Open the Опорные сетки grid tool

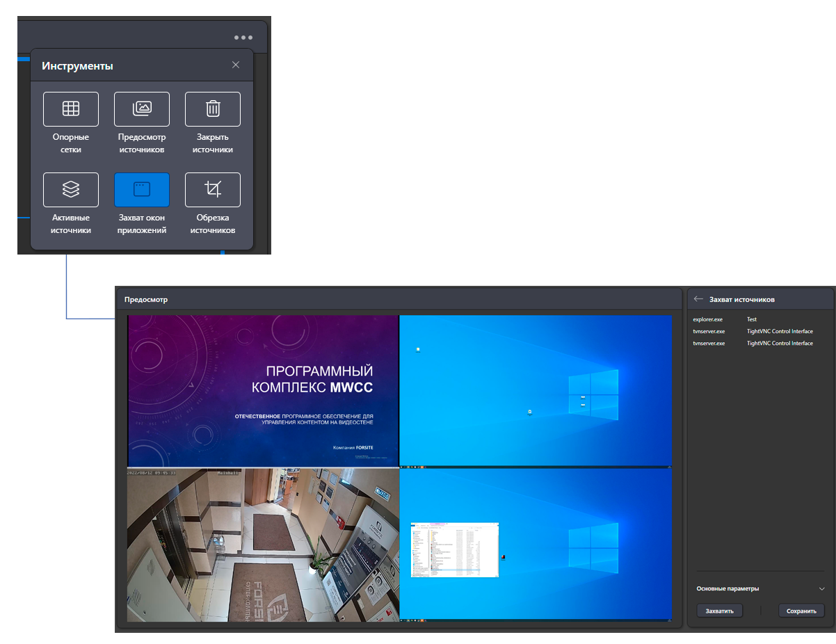click(71, 109)
